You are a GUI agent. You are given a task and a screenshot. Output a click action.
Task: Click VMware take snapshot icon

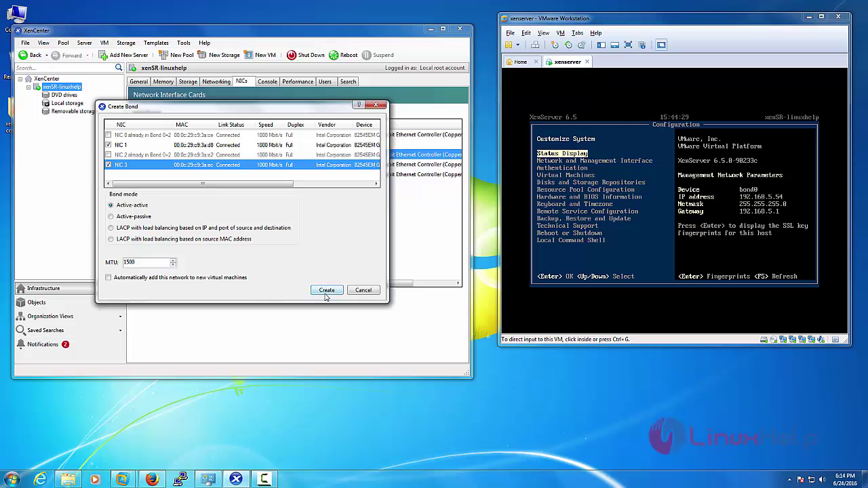click(555, 45)
